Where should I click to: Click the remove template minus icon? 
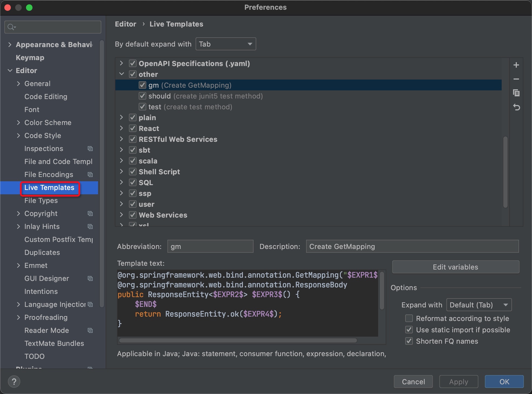(516, 79)
